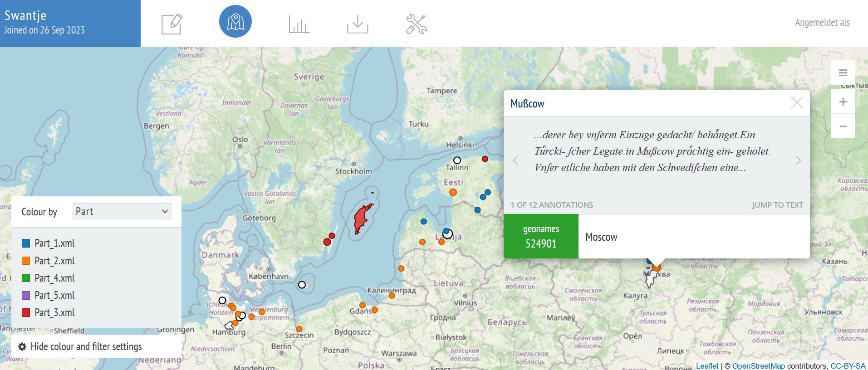Zoom in on the map

point(843,102)
